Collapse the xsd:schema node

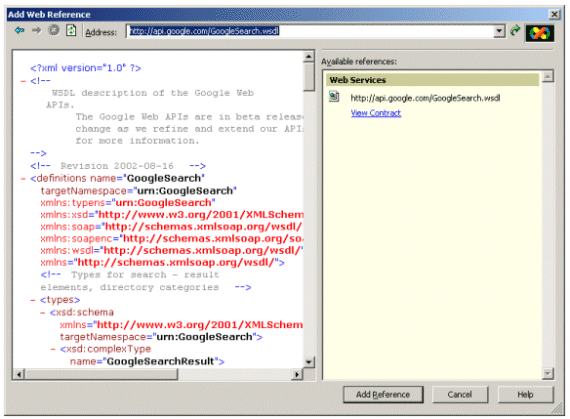tap(43, 313)
